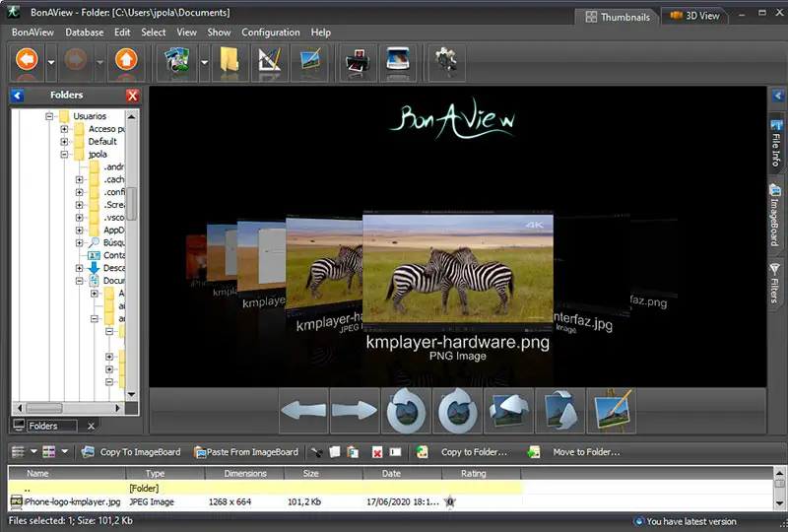This screenshot has height=532, width=788.
Task: Click the easel image editor icon
Action: pyautogui.click(x=611, y=411)
